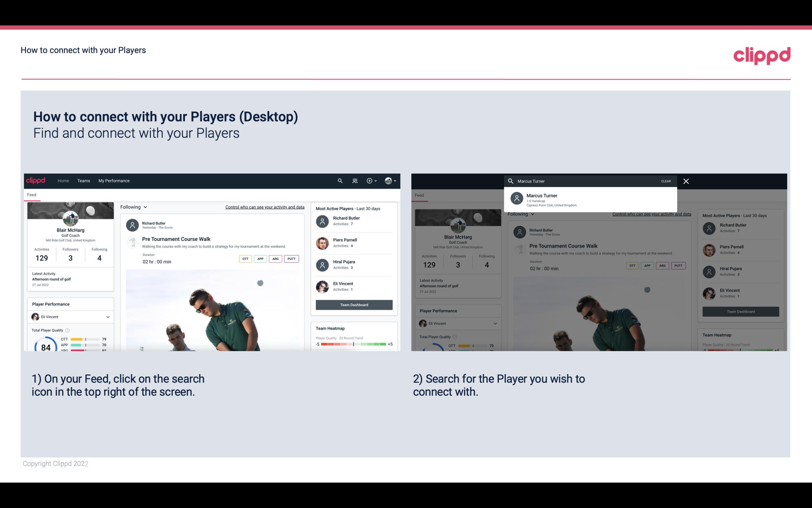Click the Team Dashboard button
Viewport: 812px width, 508px height.
pos(354,304)
